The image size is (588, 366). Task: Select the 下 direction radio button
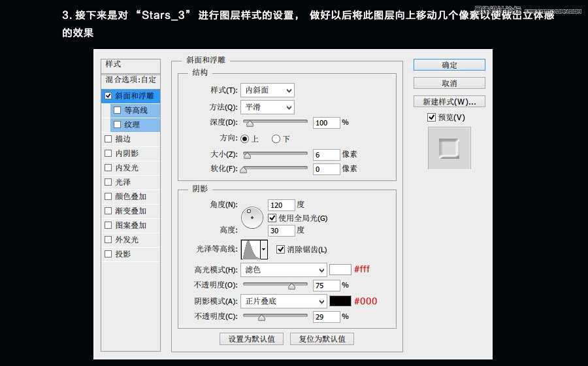click(x=276, y=139)
